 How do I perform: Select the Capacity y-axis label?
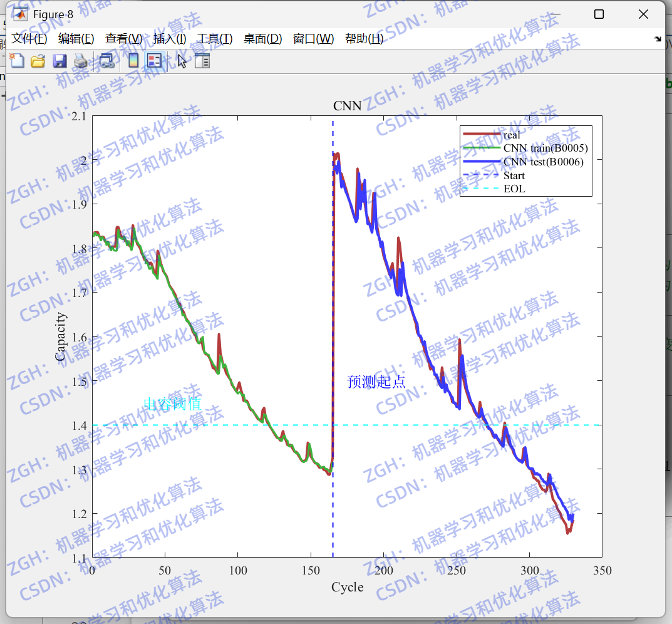[60, 336]
